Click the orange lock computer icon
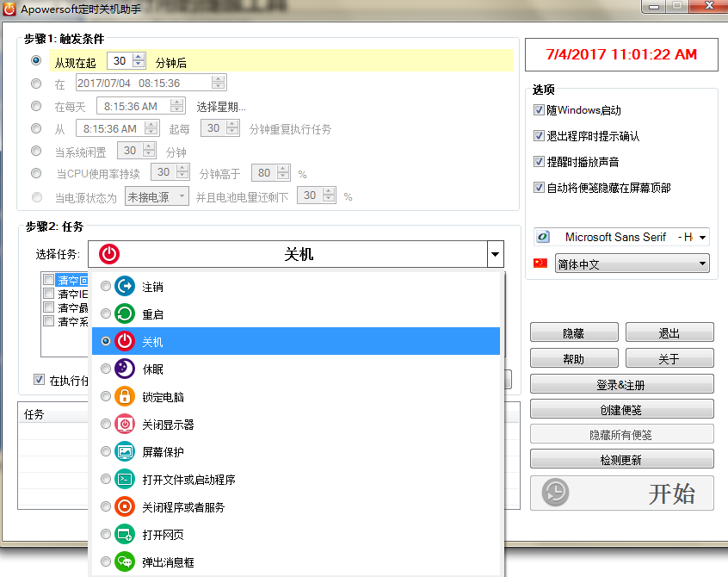The image size is (728, 577). (125, 396)
